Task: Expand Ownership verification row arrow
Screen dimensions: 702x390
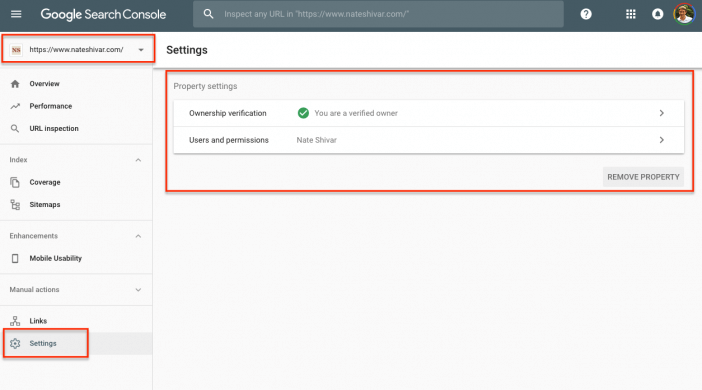Action: pos(661,113)
